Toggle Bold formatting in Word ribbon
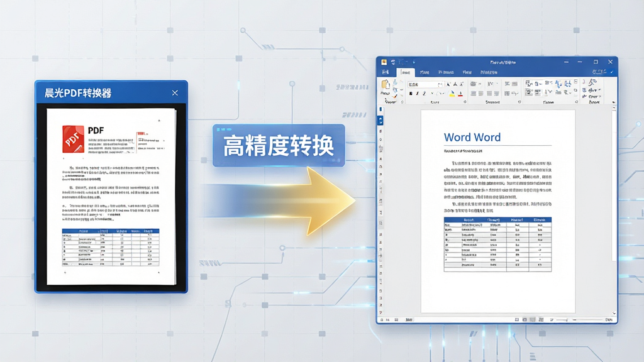This screenshot has height=362, width=644. [411, 94]
